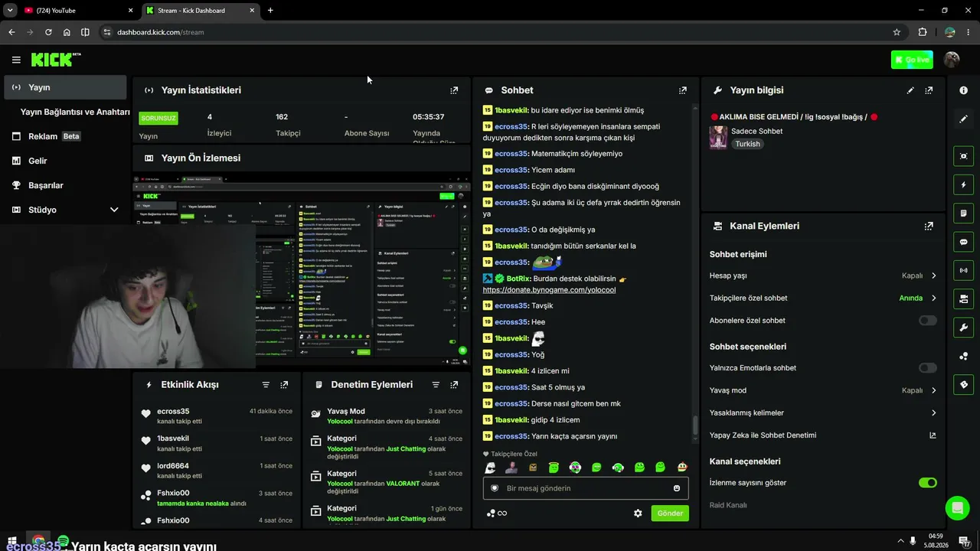This screenshot has height=551, width=980.
Task: Open Hesap yaşı setting chevron
Action: 933,275
